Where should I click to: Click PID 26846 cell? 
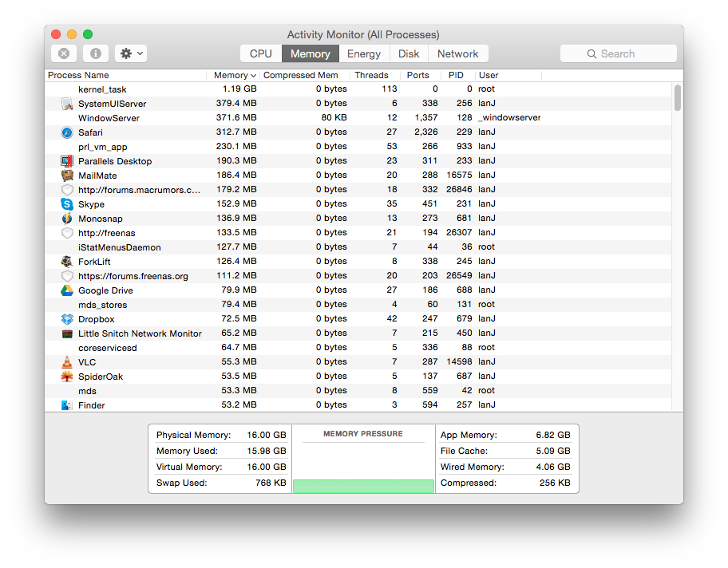pos(459,189)
